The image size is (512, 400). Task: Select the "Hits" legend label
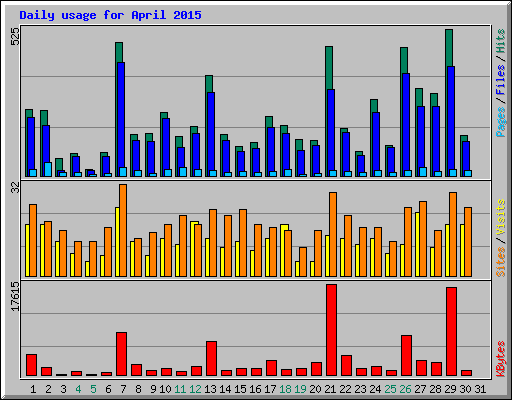tap(500, 41)
